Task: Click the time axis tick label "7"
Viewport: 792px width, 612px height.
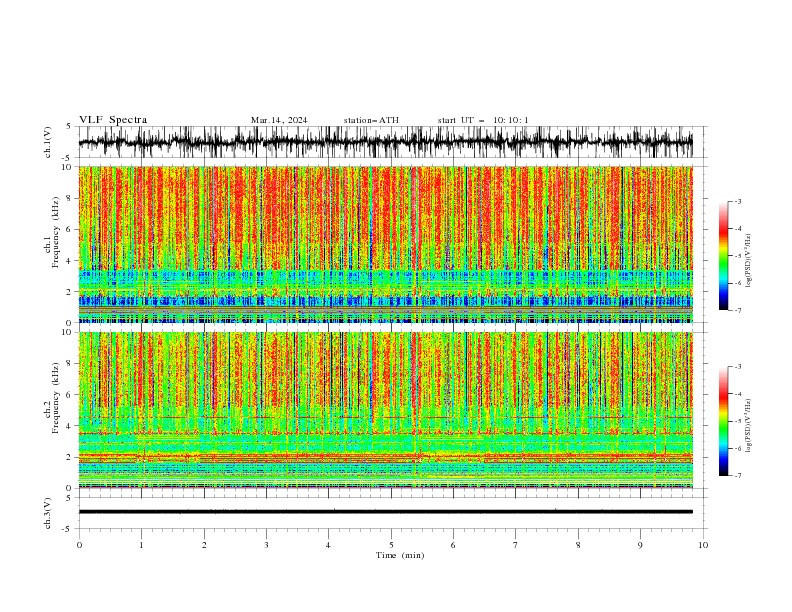Action: (516, 545)
